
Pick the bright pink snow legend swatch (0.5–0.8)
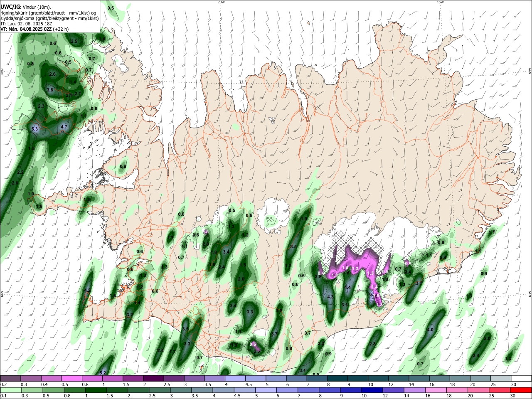[72, 379]
